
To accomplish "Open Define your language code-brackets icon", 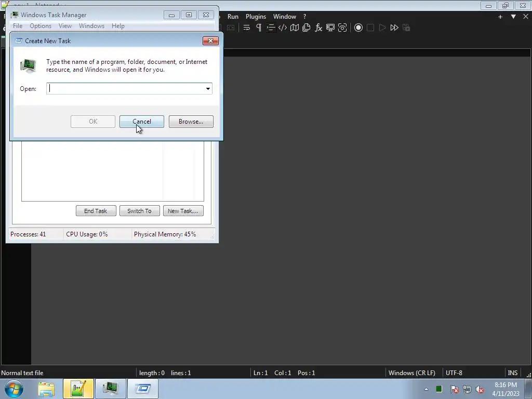I will tap(282, 28).
